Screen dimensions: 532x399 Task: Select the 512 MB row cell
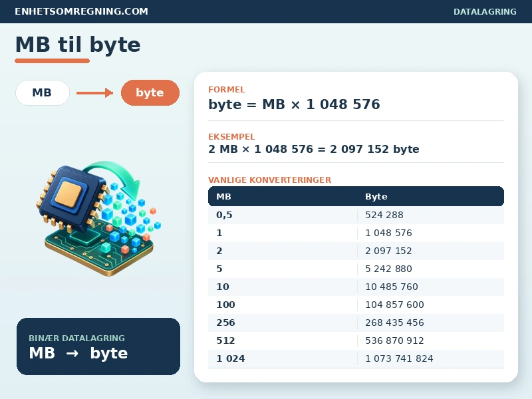(x=225, y=340)
